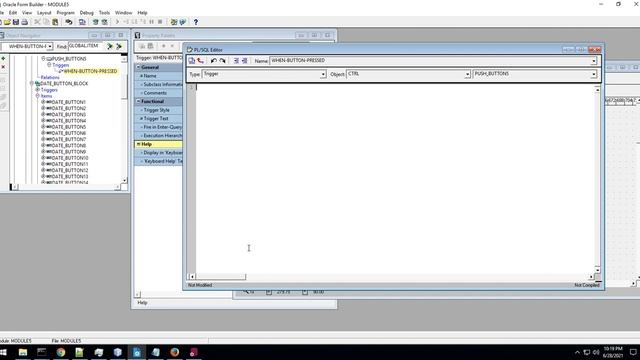Click inside the PL/SQL code editing area
640x360 pixels.
click(395, 178)
